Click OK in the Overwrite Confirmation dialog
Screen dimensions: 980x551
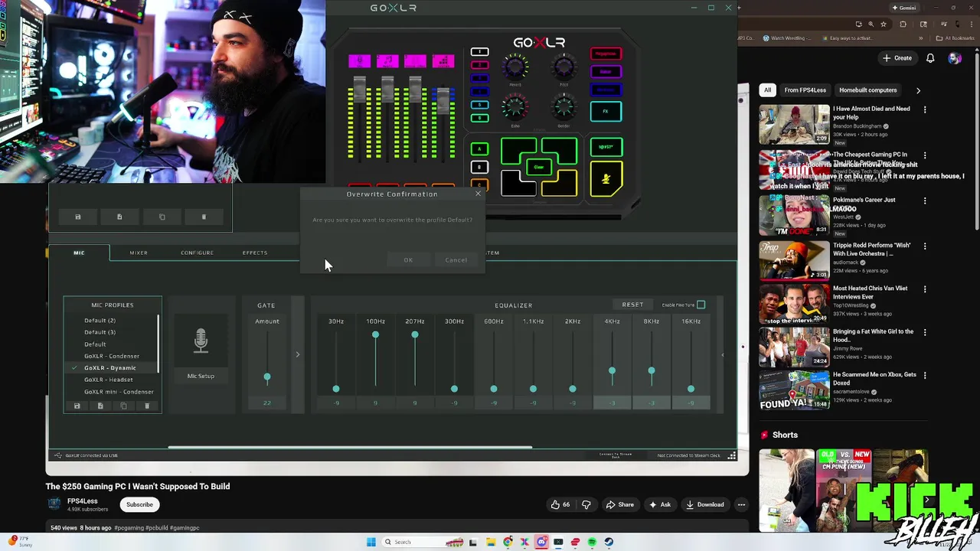point(408,260)
